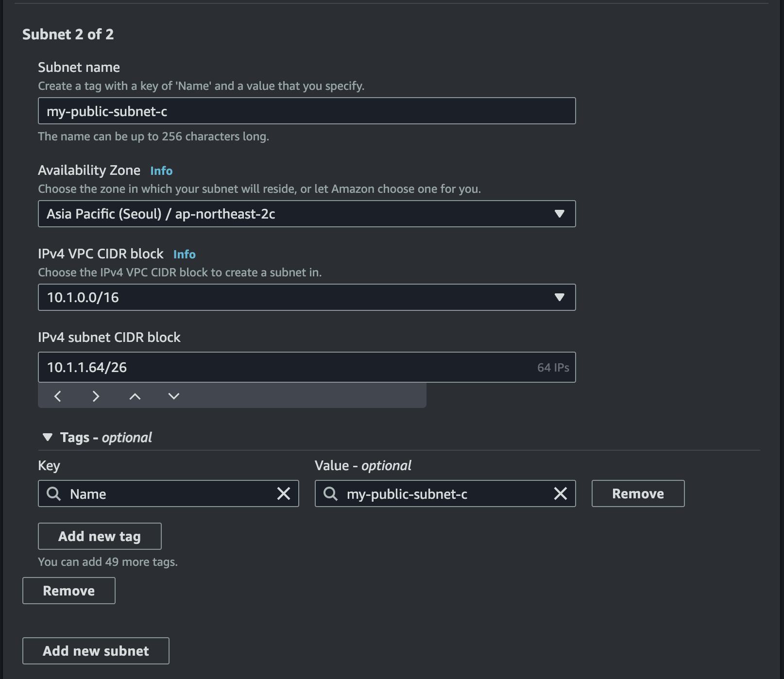Clear the tag Value field with X
This screenshot has height=679, width=784.
pyautogui.click(x=561, y=493)
